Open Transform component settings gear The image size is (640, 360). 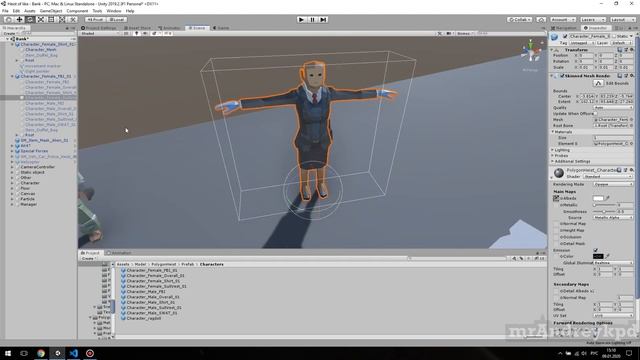(631, 49)
